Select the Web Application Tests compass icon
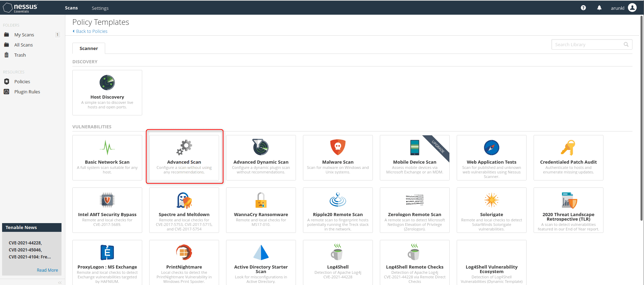This screenshot has height=285, width=644. coord(492,148)
